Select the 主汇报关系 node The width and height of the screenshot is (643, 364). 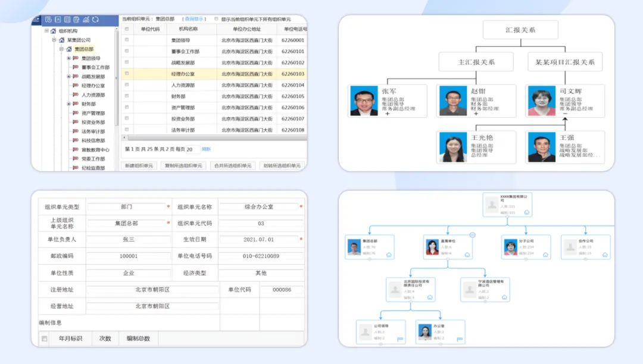476,62
